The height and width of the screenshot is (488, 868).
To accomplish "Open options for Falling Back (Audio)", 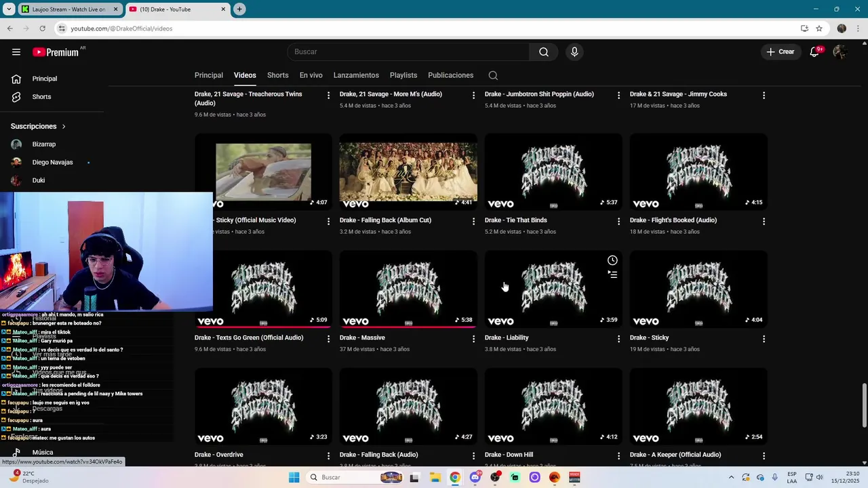I will (x=473, y=456).
